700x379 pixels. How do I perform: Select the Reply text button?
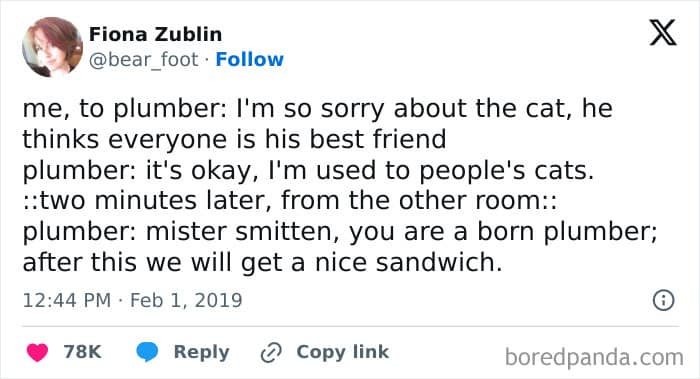[201, 352]
